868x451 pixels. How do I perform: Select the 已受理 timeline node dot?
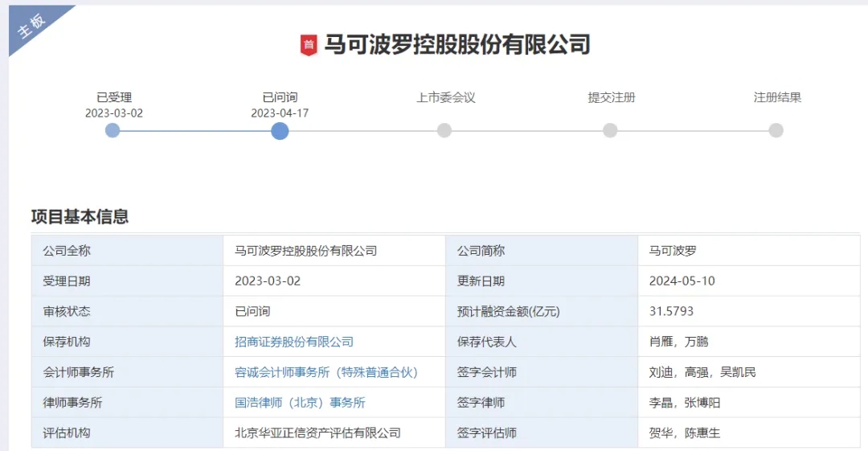click(113, 131)
